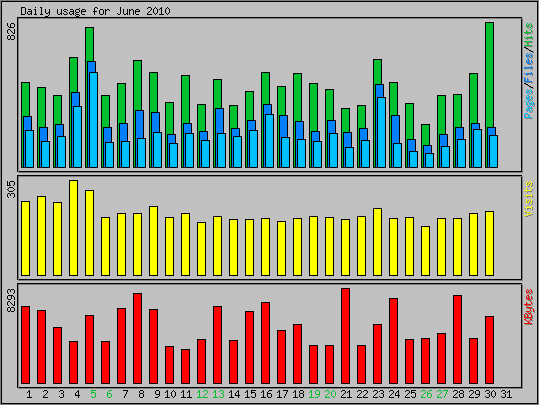Select day label 8 on the x-axis
Viewport: 539px width, 405px height.
coord(141,394)
